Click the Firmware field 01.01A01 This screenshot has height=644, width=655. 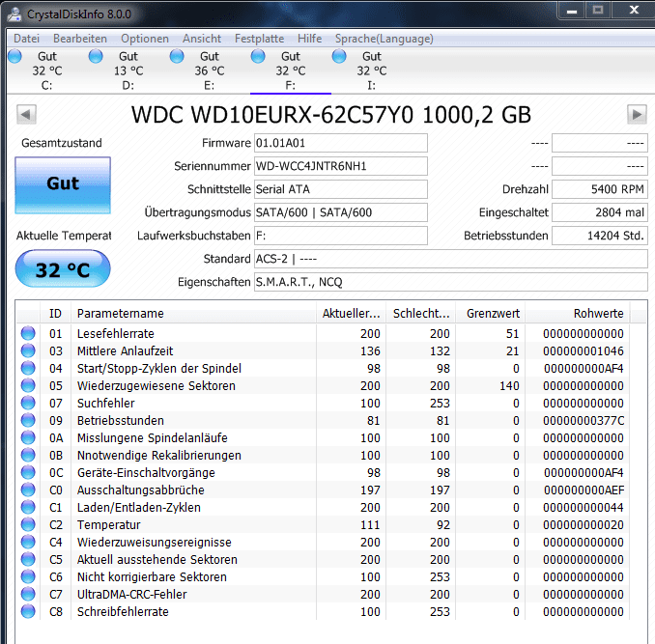click(x=341, y=143)
